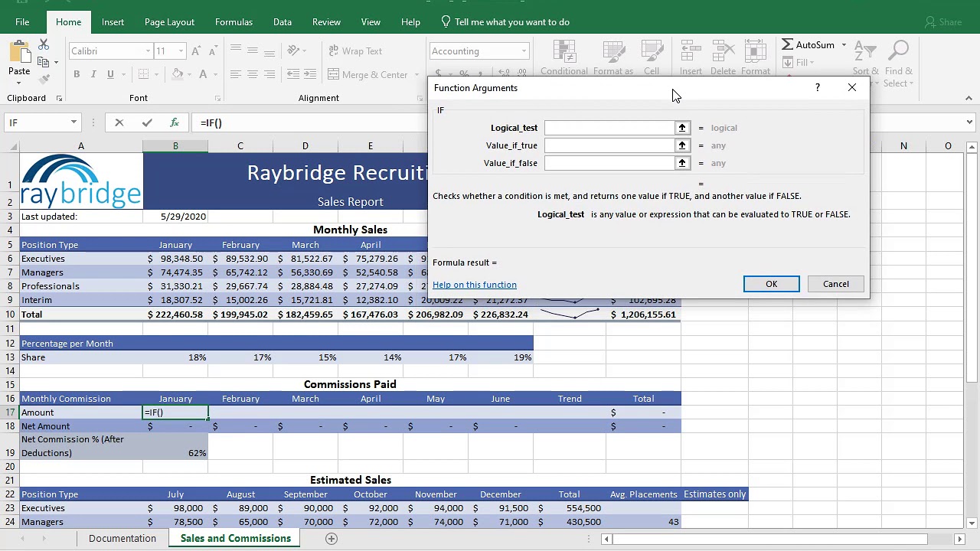Click Cancel in Function Arguments dialog
Image resolution: width=980 pixels, height=551 pixels.
tap(835, 284)
